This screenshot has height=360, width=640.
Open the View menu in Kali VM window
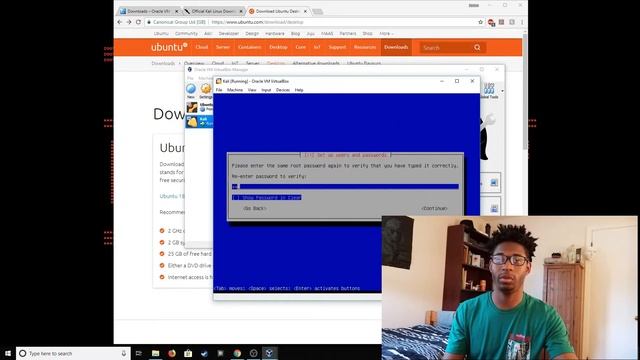pyautogui.click(x=252, y=90)
